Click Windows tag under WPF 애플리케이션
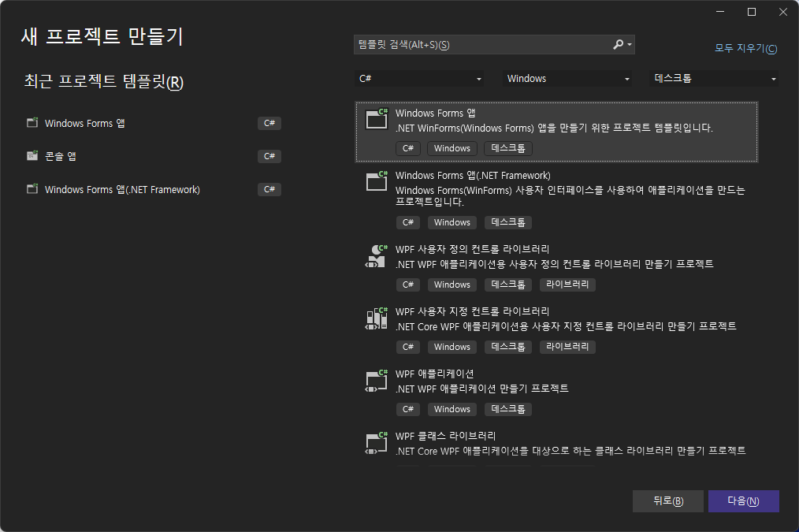 click(x=452, y=409)
